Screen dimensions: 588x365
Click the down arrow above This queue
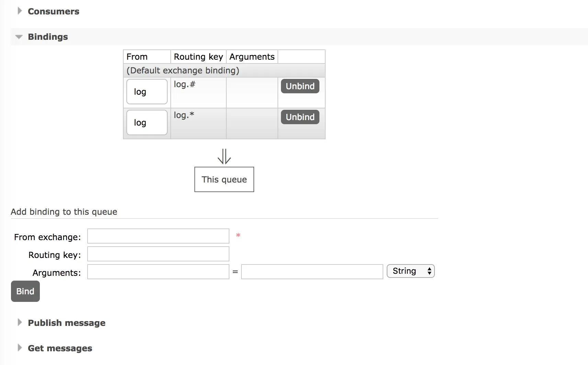[x=224, y=156]
